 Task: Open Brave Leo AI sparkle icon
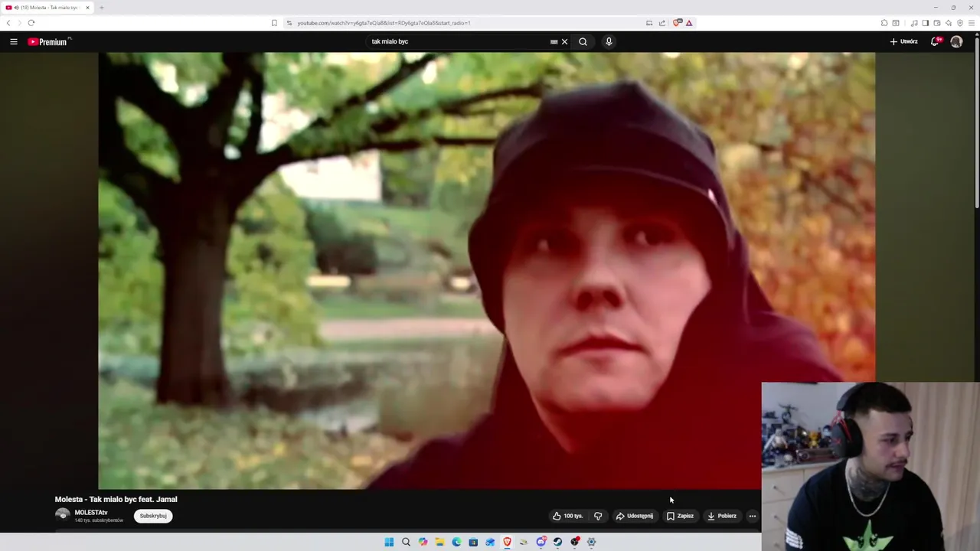tap(949, 23)
